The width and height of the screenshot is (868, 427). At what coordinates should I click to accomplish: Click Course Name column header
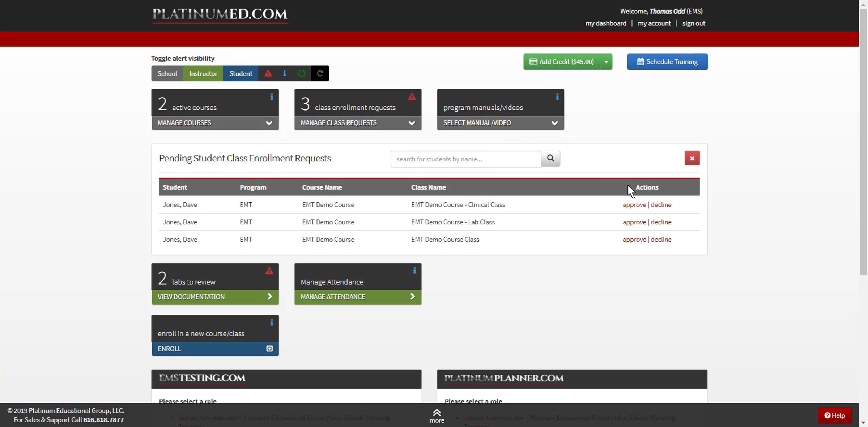point(322,187)
